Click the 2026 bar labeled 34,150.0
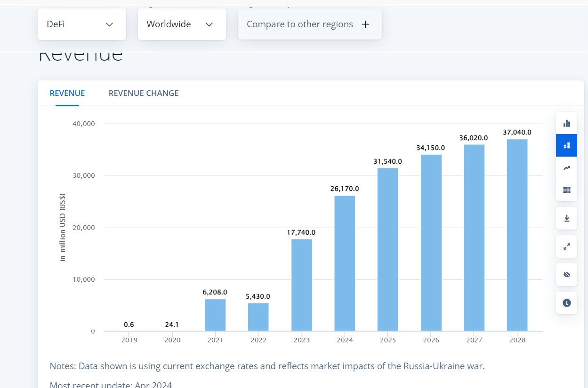588x388 pixels. pos(431,243)
